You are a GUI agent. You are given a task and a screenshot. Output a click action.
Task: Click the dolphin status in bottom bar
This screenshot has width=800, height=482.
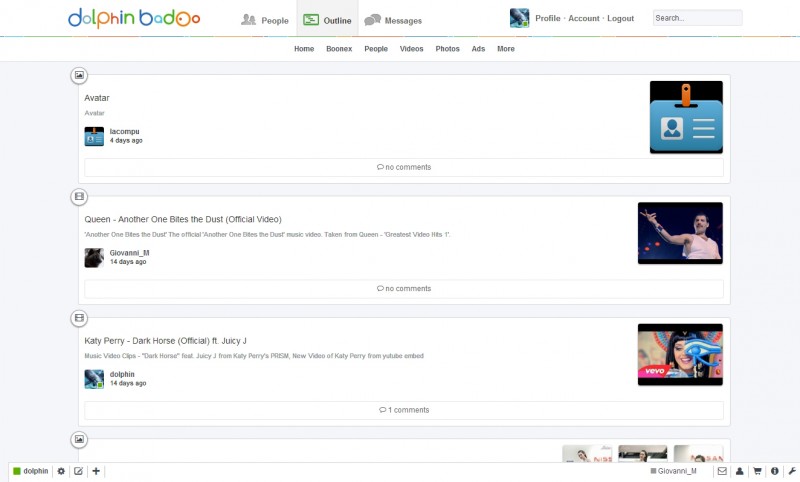31,471
